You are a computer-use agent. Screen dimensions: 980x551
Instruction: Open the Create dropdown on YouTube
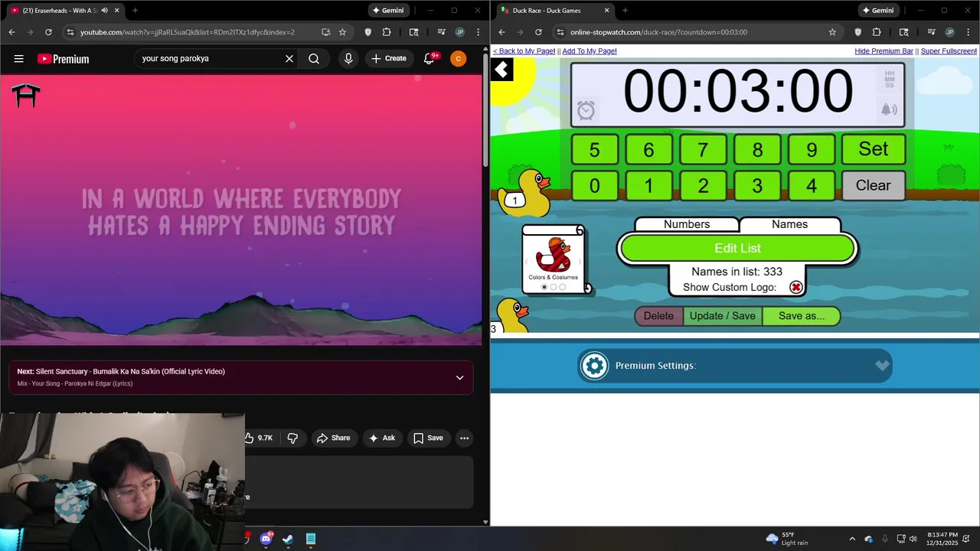pyautogui.click(x=389, y=59)
